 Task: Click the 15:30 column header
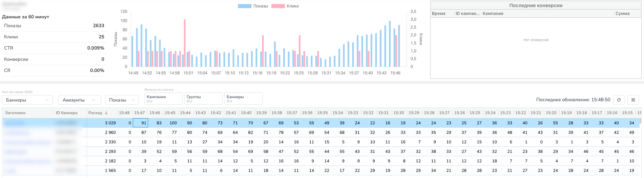(x=399, y=113)
